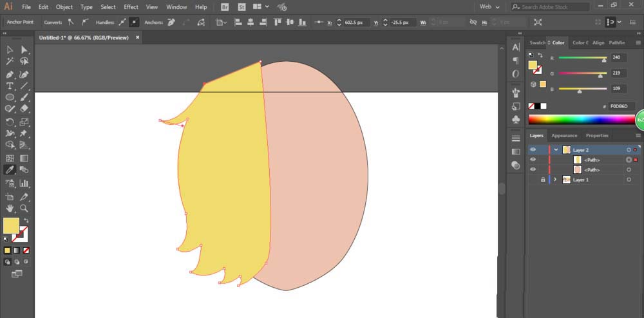The image size is (644, 318).
Task: Open Symbols panel club icon
Action: tap(516, 119)
